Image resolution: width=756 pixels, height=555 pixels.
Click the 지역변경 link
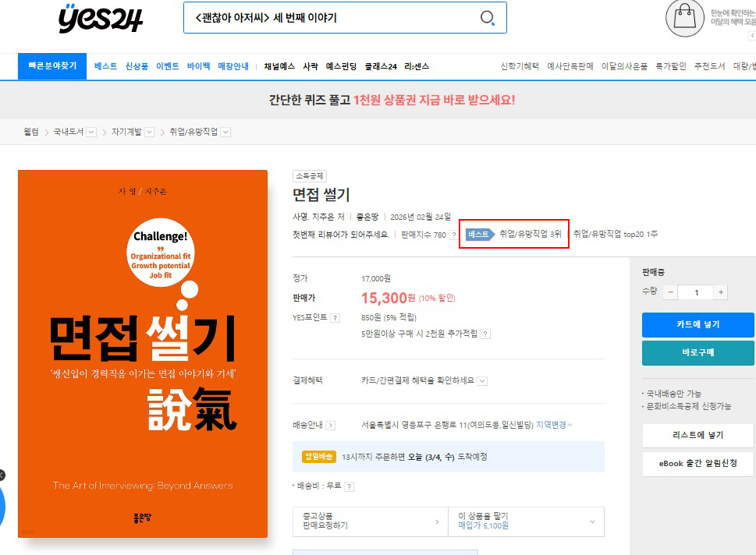tap(553, 425)
